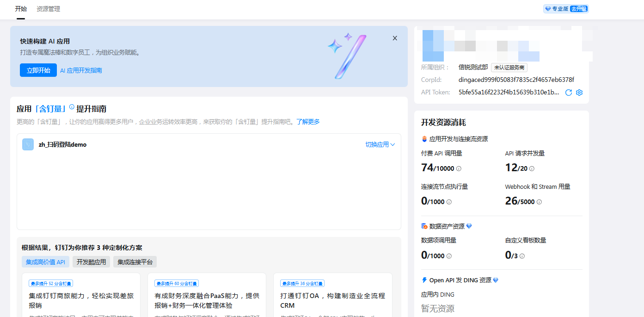Click the 最多提升 60 分含钉量 badge
644x317 pixels.
tap(177, 283)
